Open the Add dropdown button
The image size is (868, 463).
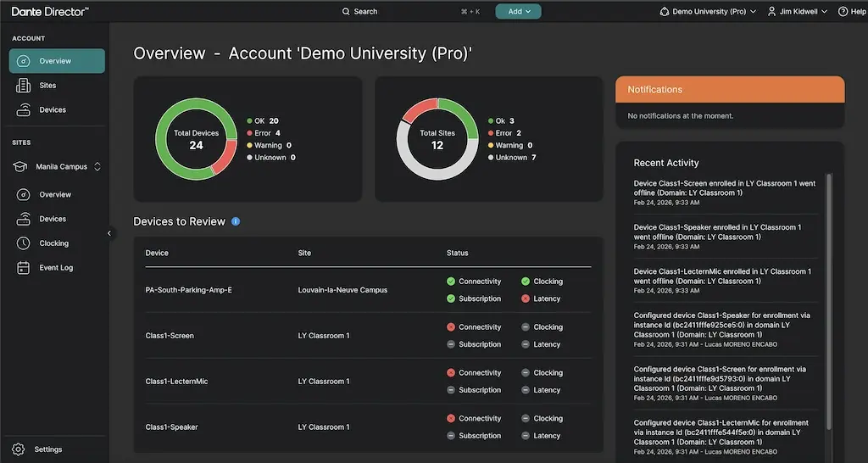[518, 12]
